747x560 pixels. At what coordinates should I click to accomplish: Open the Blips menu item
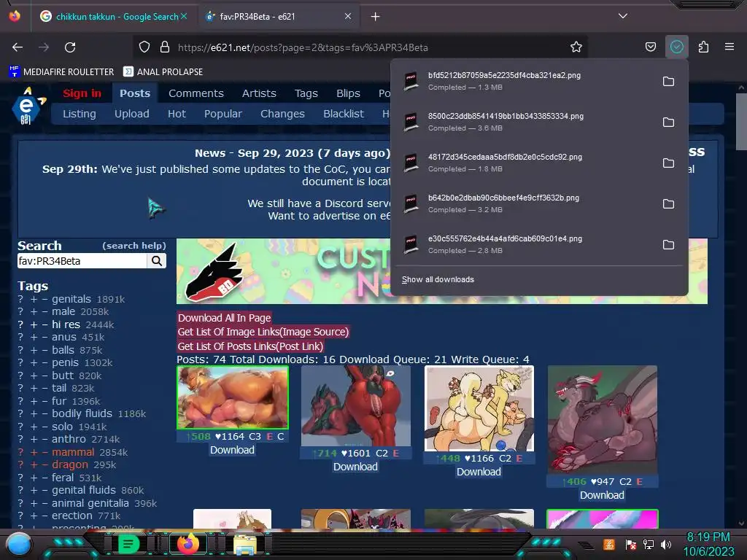click(348, 93)
